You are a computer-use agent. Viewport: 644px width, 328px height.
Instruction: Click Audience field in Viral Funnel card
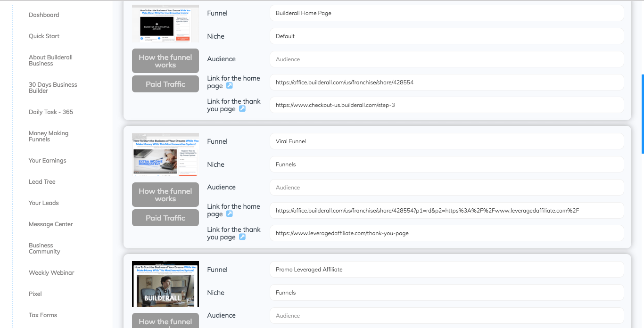(x=447, y=188)
